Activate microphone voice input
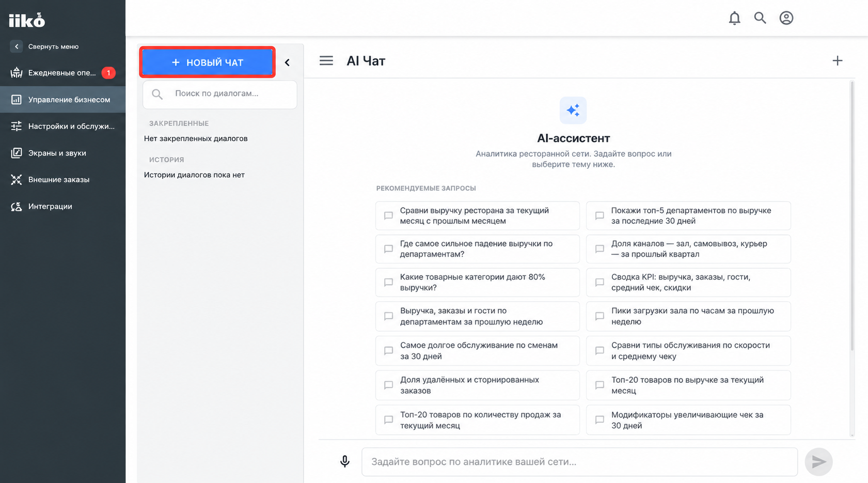The width and height of the screenshot is (868, 483). click(x=345, y=461)
